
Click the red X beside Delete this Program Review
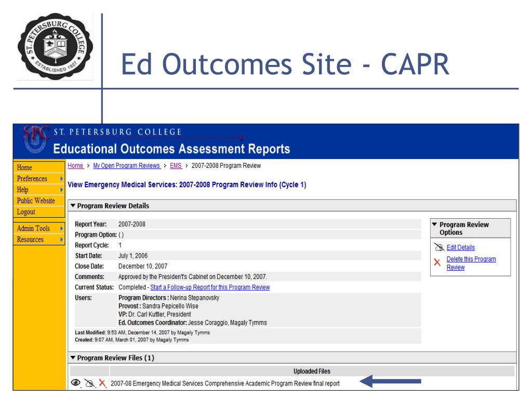tap(437, 262)
